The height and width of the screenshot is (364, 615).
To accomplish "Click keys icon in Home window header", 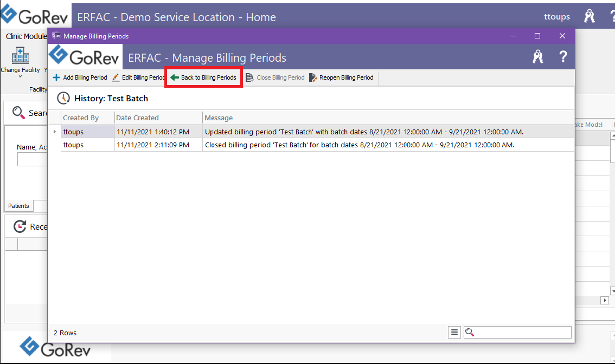I will 589,16.
